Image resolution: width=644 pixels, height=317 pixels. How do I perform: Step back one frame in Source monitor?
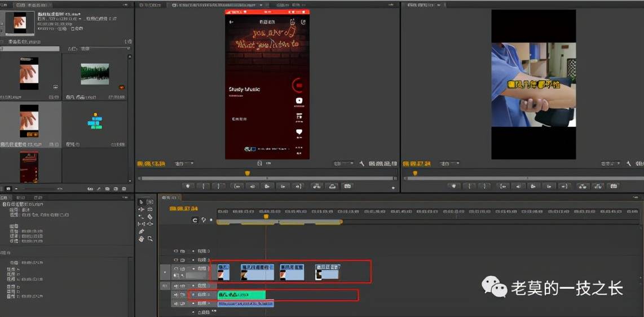[253, 187]
